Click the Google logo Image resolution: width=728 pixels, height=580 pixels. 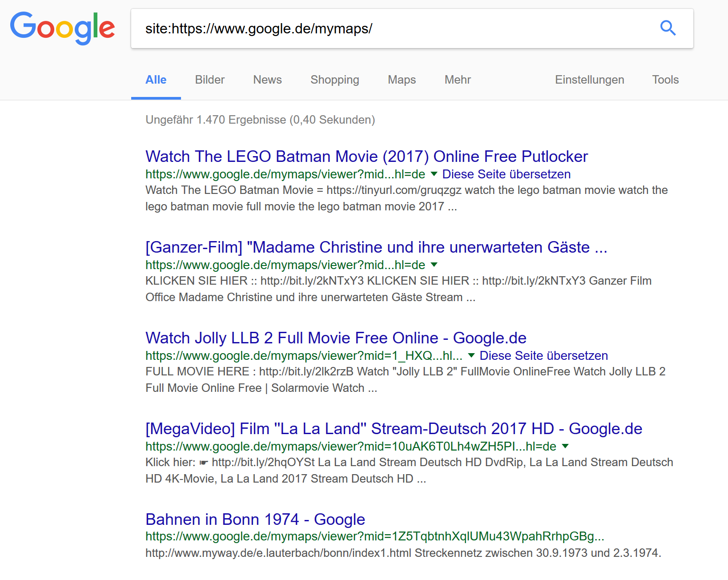pos(62,28)
